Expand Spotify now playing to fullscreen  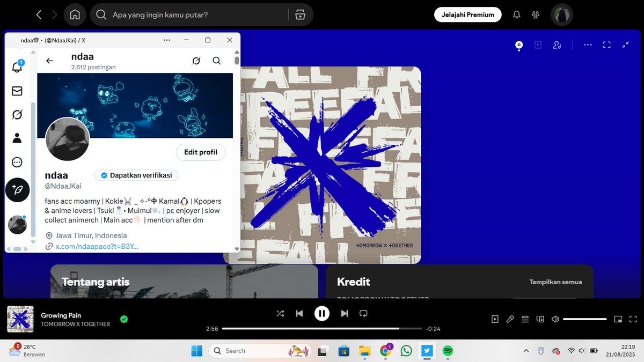point(607,45)
